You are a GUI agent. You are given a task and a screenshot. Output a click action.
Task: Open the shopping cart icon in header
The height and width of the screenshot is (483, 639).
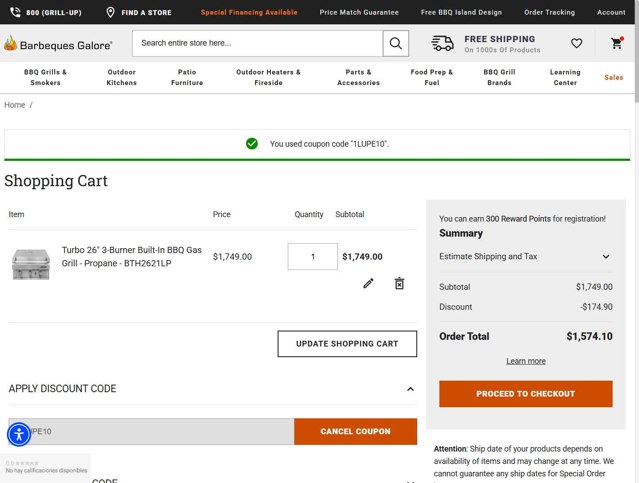(617, 43)
